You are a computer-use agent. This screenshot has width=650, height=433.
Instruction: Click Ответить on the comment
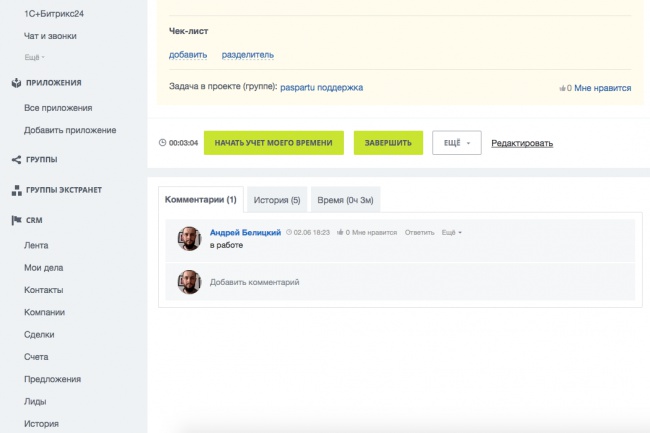pos(420,232)
